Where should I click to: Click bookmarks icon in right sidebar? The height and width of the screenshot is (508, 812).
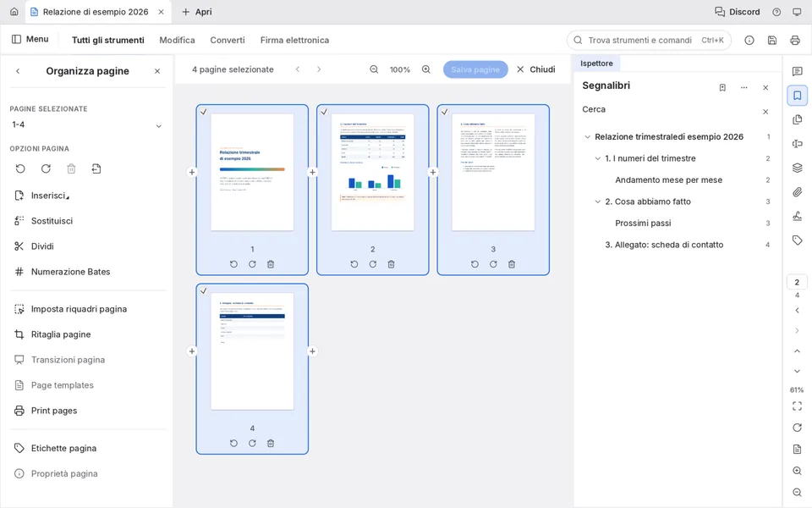coord(797,96)
